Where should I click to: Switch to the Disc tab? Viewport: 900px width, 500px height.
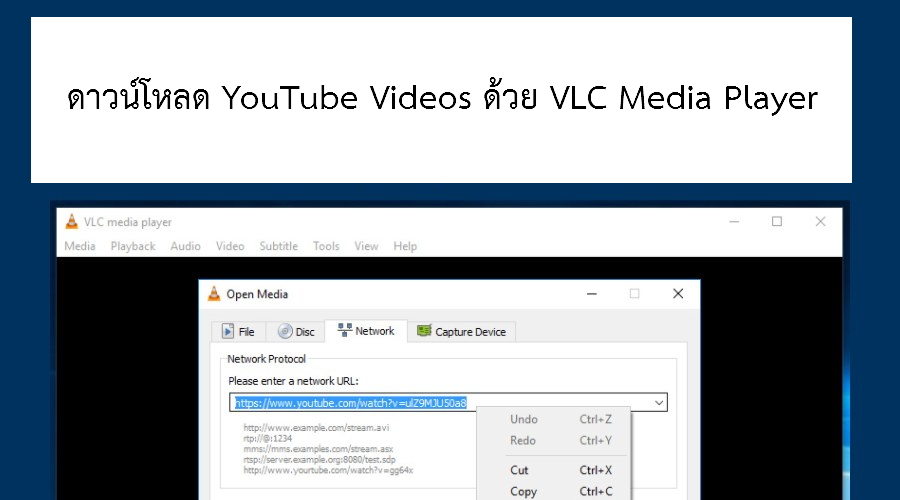tap(296, 332)
